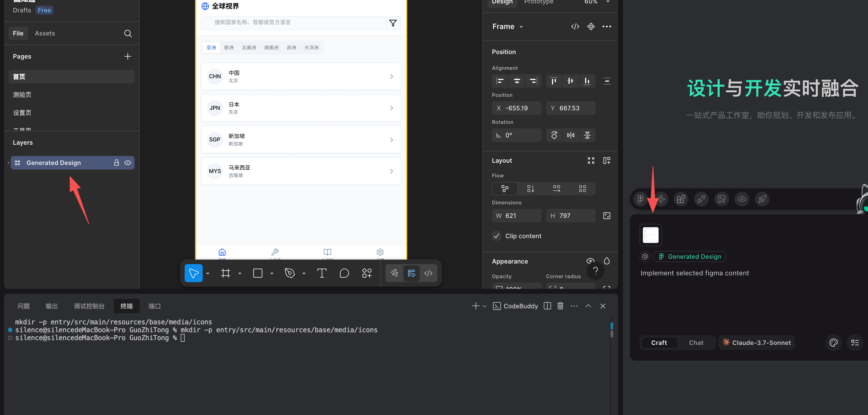The image size is (868, 415).
Task: Toggle Clip content checkbox
Action: (496, 236)
